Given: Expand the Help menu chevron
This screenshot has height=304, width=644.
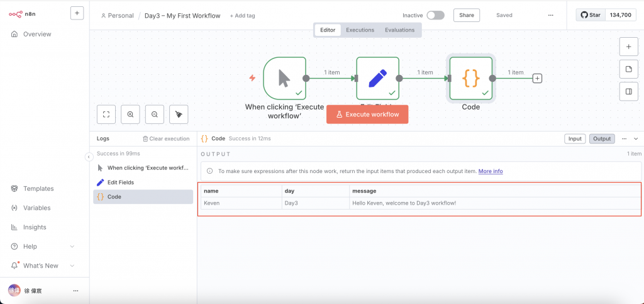Looking at the screenshot, I should click(72, 247).
